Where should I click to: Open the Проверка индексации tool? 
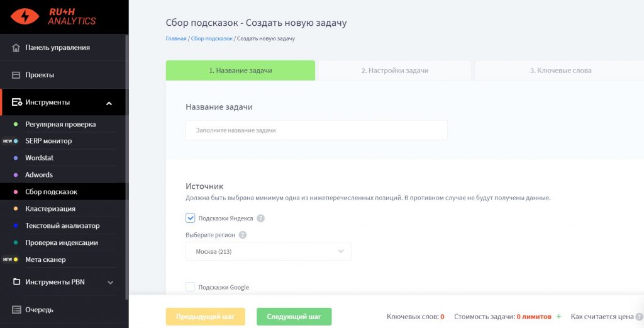point(62,242)
